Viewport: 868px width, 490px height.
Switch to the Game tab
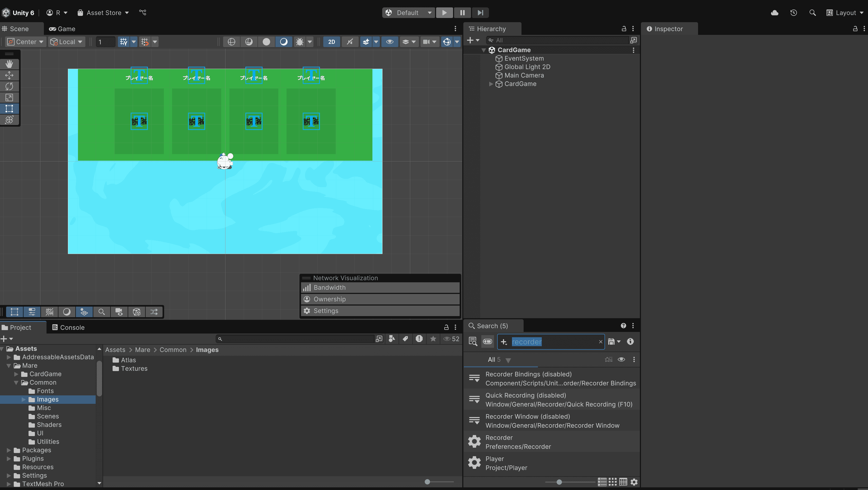click(62, 29)
